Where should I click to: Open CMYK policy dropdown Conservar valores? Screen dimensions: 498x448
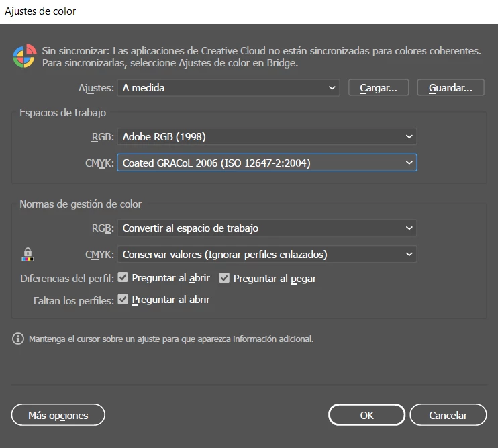click(x=267, y=254)
